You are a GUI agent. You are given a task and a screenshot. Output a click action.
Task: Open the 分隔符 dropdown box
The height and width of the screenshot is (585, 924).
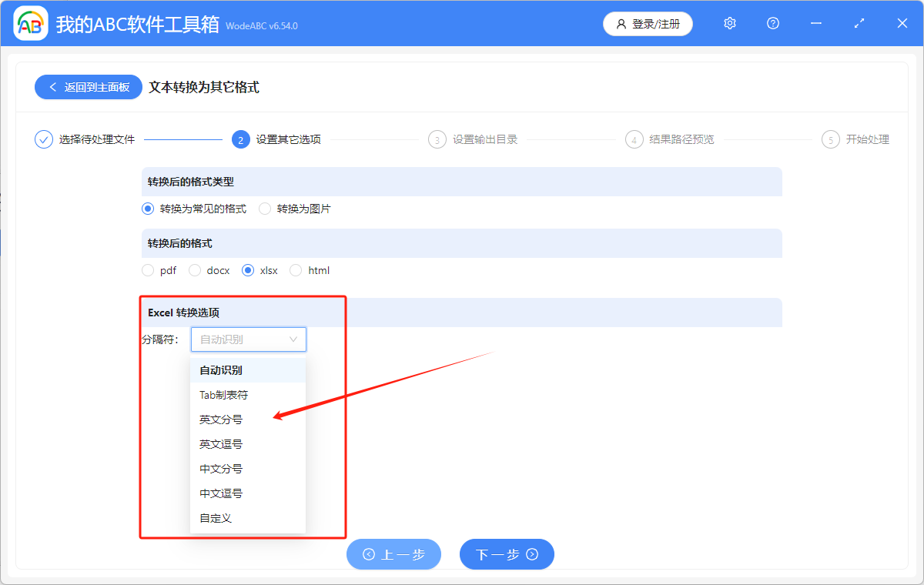(x=248, y=339)
